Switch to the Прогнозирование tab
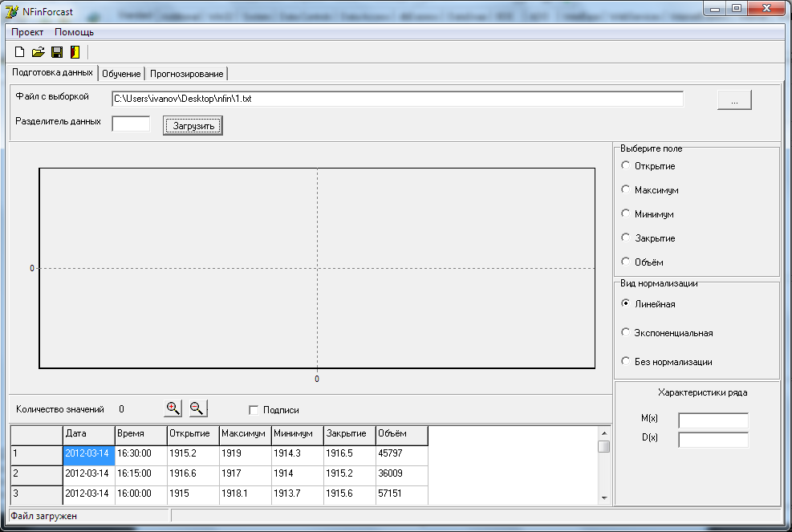 (186, 74)
